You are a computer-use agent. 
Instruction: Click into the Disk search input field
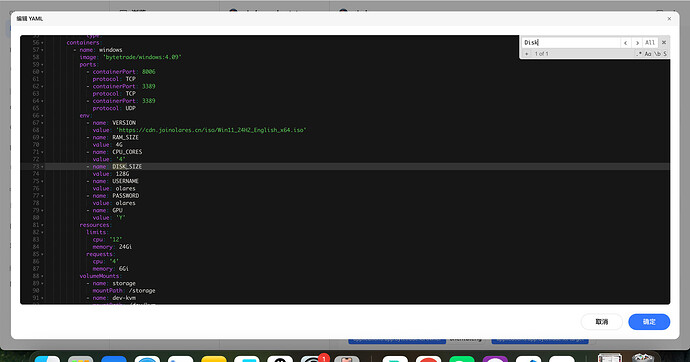(x=571, y=43)
